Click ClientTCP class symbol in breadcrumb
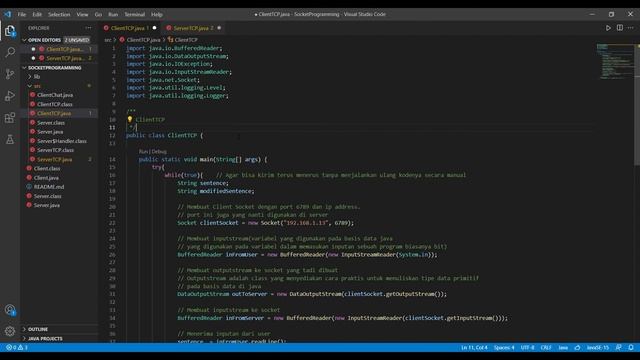The height and width of the screenshot is (360, 640). click(x=182, y=40)
